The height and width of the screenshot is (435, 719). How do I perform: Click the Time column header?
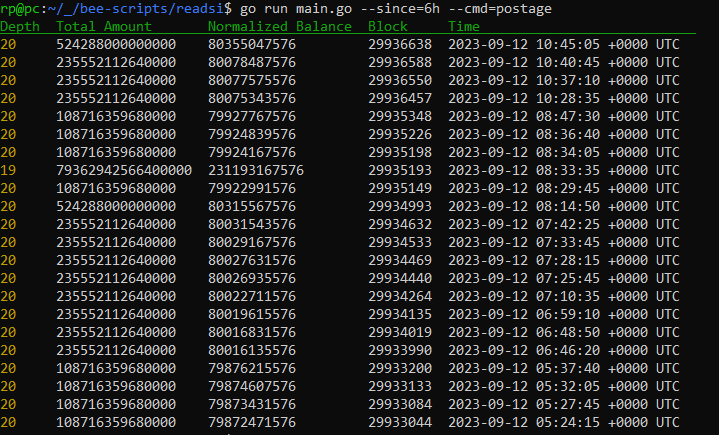click(x=464, y=27)
